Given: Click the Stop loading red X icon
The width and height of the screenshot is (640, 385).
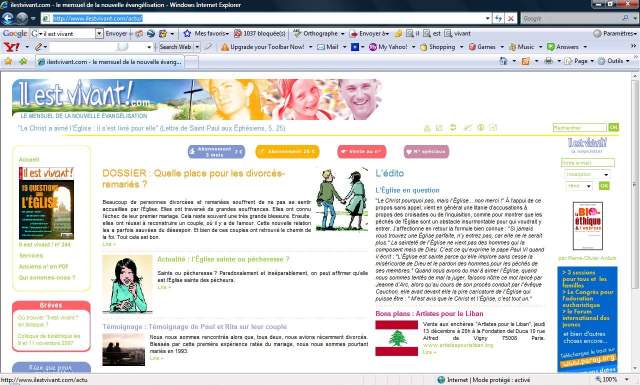Looking at the screenshot, I should tap(511, 18).
